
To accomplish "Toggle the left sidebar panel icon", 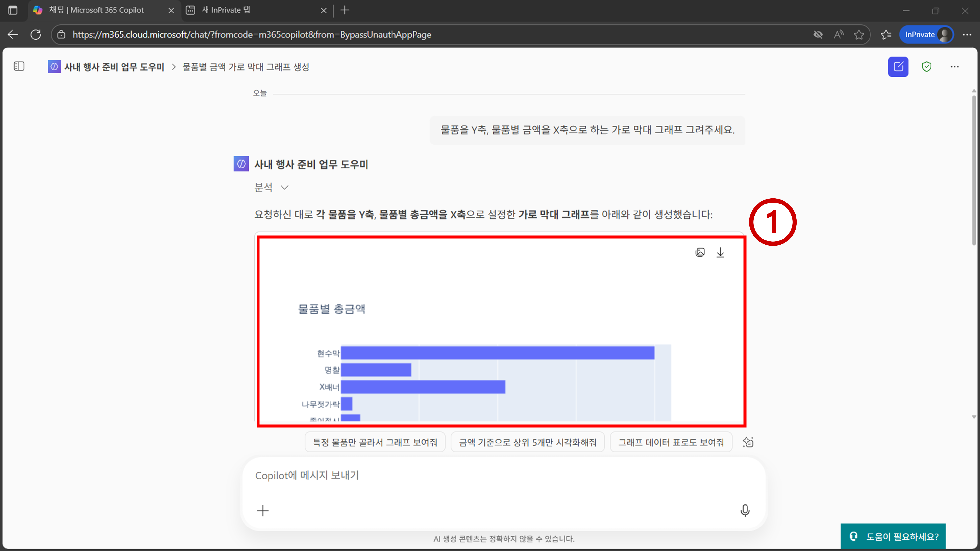I will pyautogui.click(x=19, y=67).
